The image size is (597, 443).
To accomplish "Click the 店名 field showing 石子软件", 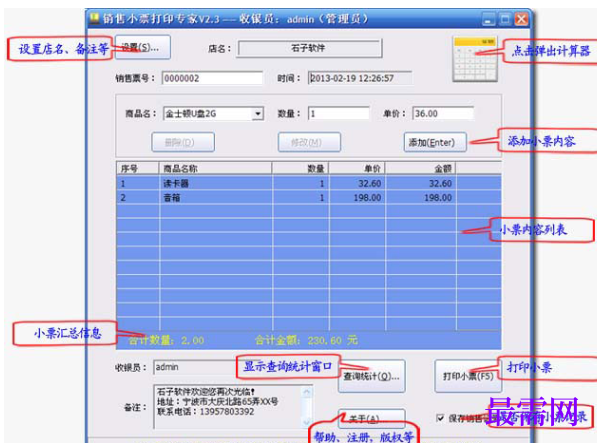I will pos(309,49).
